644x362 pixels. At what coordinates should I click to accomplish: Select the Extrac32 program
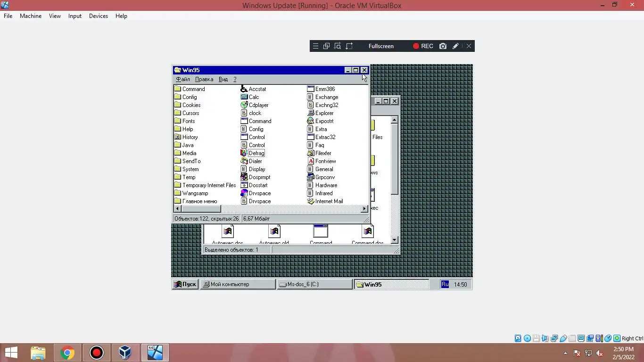coord(321,137)
